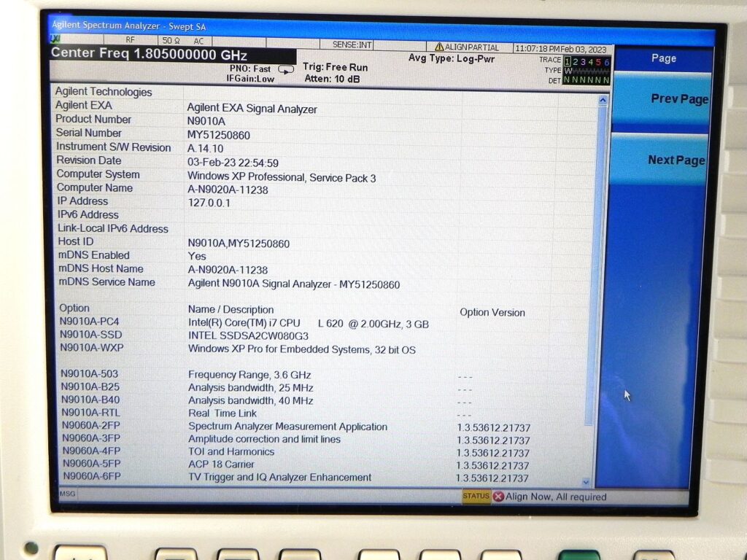Viewport: 747px width, 560px height.
Task: Advance with the Next Page softkey
Action: coord(659,160)
